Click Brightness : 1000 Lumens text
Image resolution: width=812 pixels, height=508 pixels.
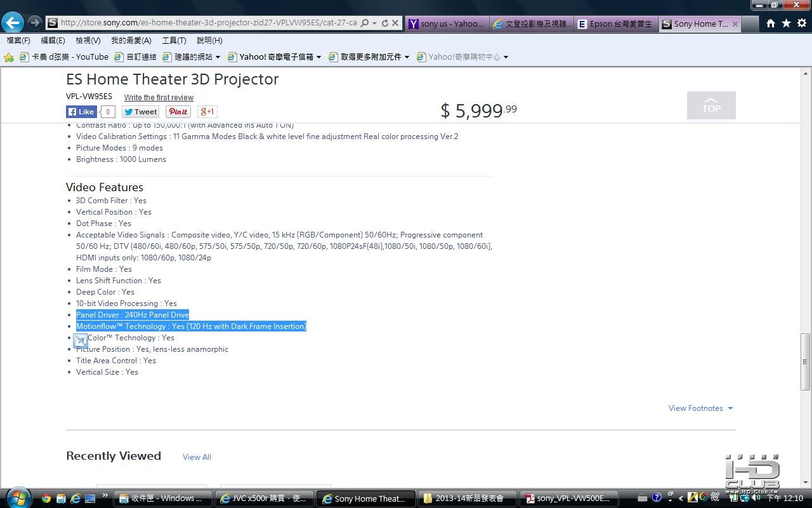click(121, 159)
